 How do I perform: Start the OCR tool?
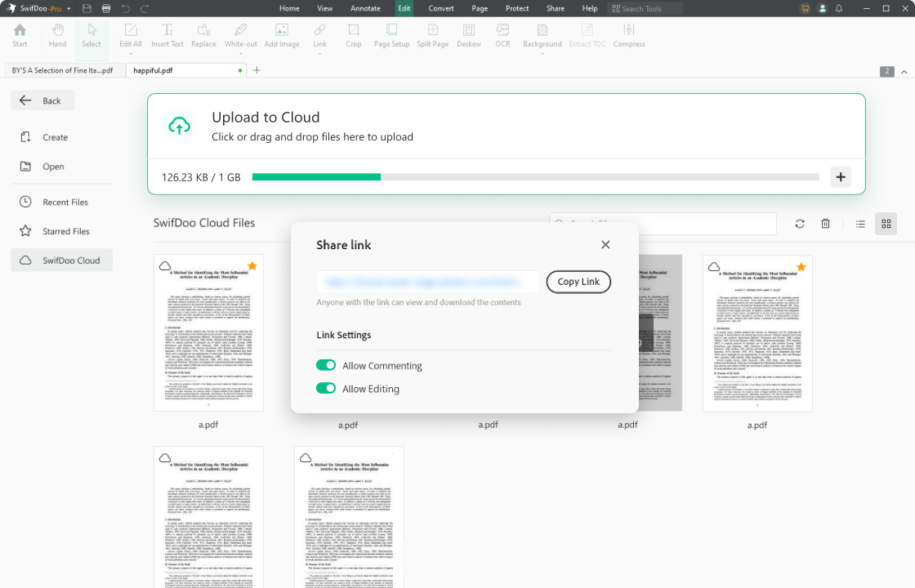point(502,36)
